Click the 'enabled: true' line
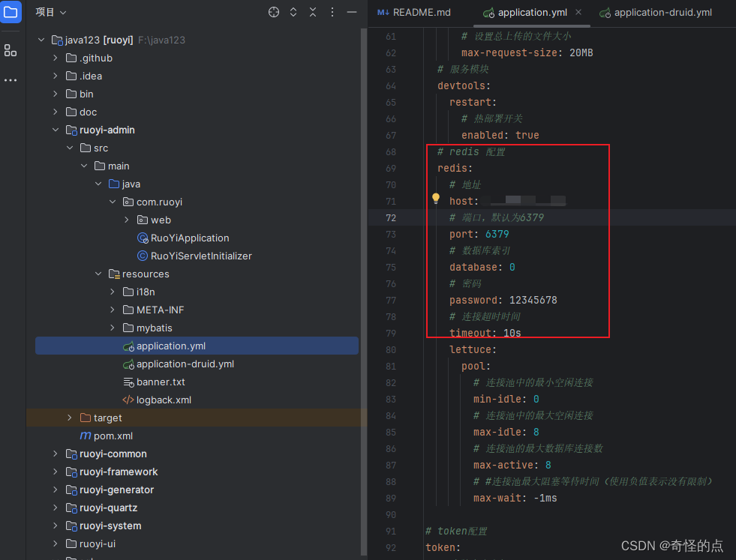This screenshot has height=560, width=736. [x=500, y=135]
